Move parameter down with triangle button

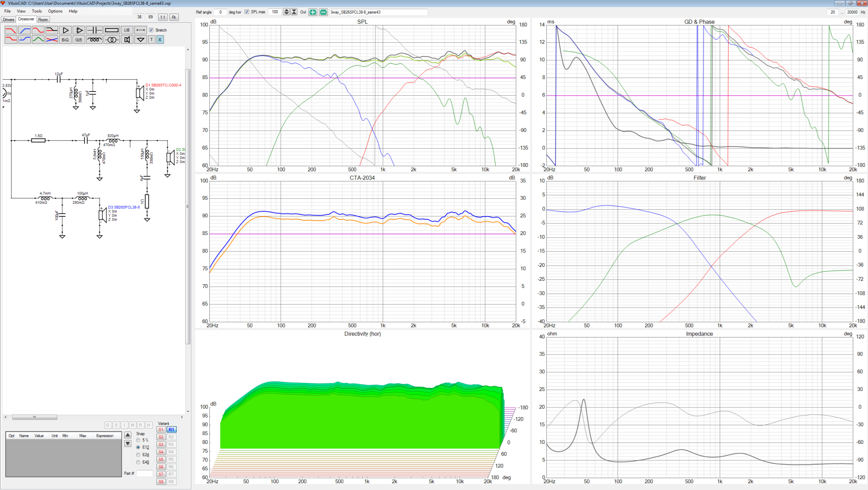point(128,443)
